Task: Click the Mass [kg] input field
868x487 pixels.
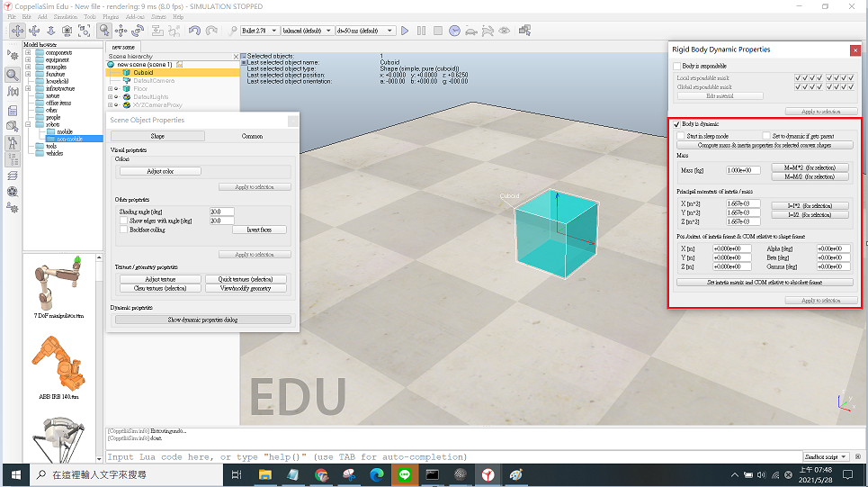Action: click(x=744, y=169)
